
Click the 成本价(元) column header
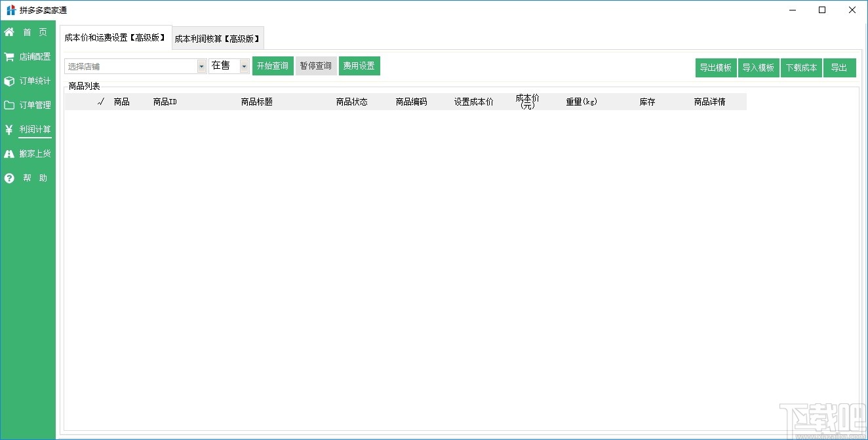(527, 102)
